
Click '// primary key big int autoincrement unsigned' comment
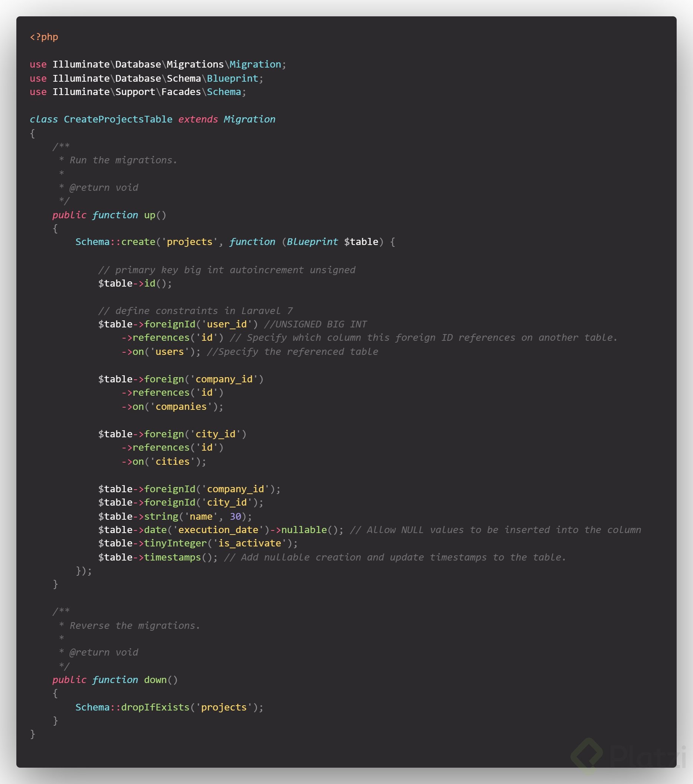click(227, 270)
